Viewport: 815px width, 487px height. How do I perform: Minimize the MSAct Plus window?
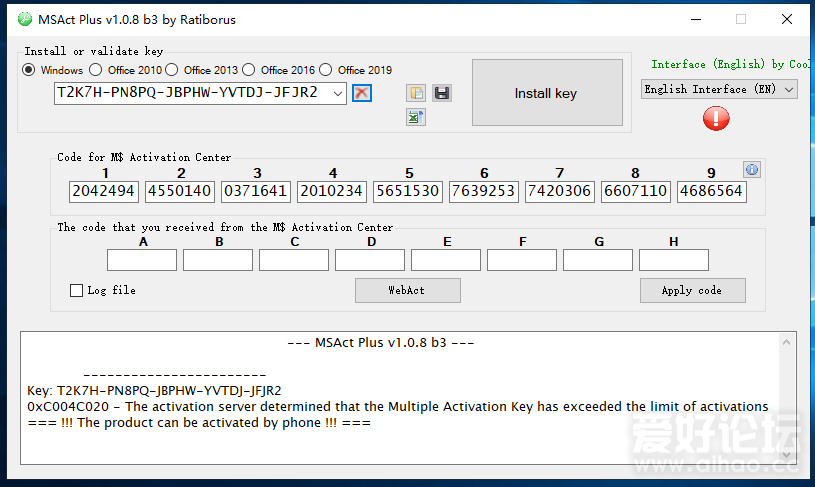(695, 20)
